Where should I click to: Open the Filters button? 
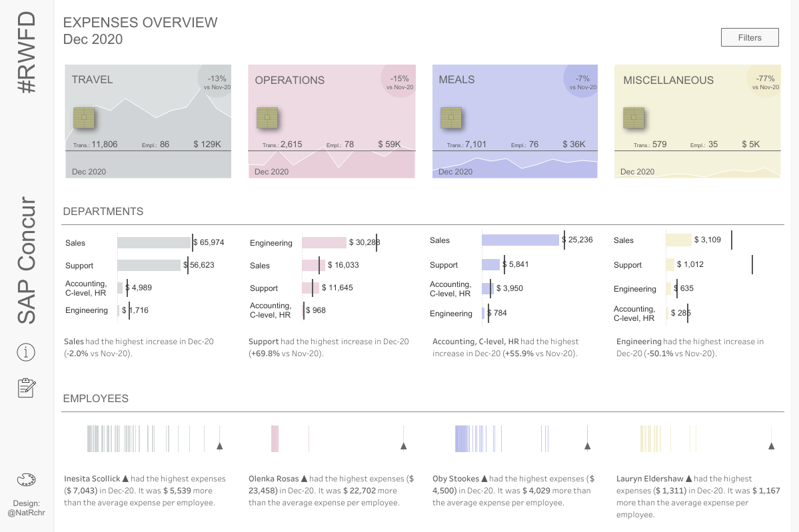point(750,37)
